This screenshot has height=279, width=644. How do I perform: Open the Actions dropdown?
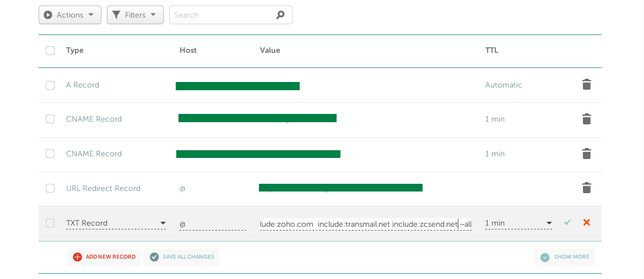[70, 15]
